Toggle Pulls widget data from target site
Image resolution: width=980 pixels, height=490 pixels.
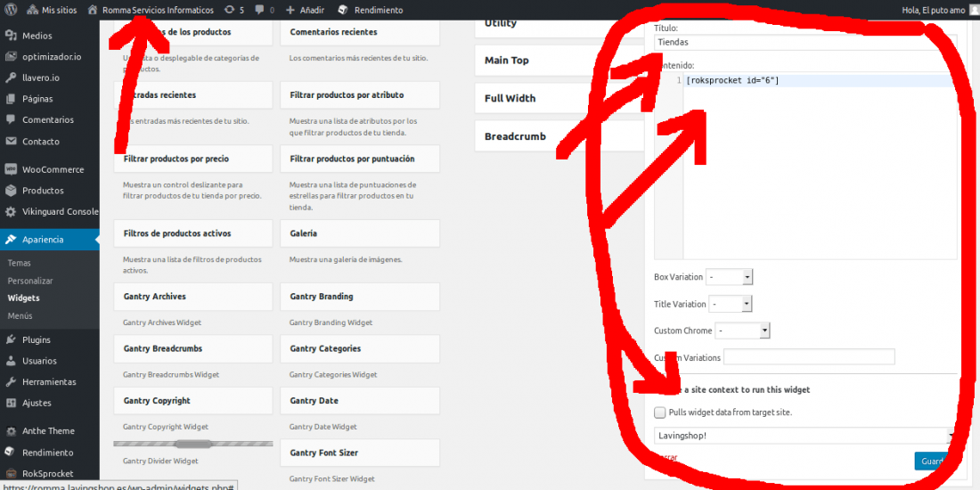pyautogui.click(x=659, y=412)
